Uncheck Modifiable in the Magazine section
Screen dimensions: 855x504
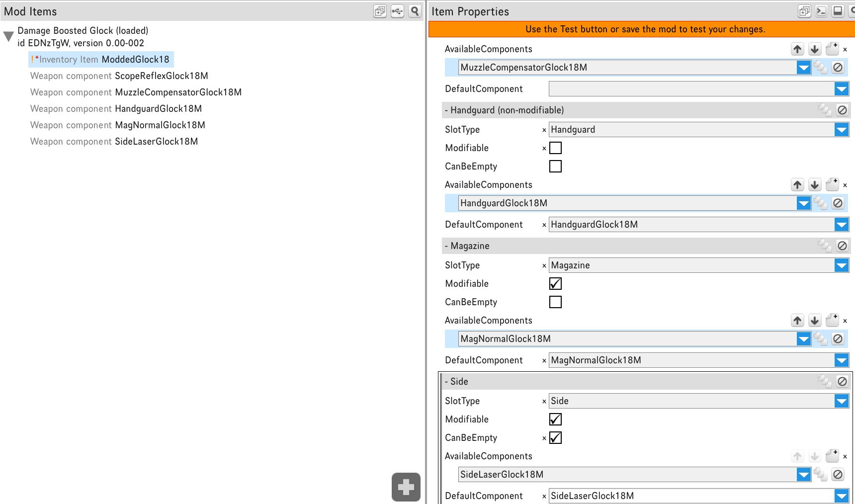tap(555, 283)
